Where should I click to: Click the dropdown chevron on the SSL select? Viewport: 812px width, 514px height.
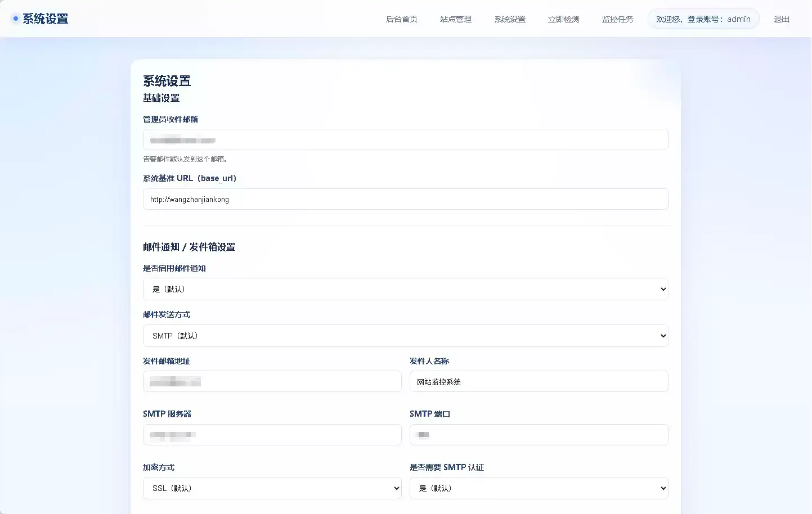[x=396, y=488]
